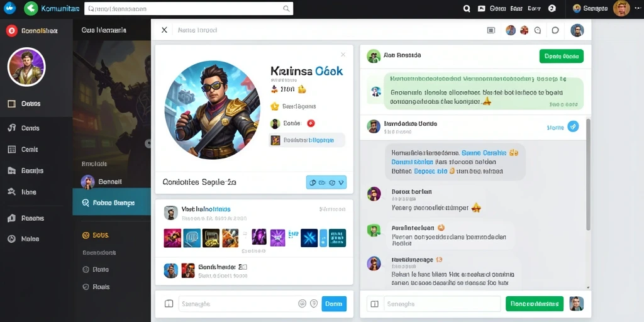This screenshot has width=644, height=322.
Task: Open the avatar right of green composer button
Action: 577,304
